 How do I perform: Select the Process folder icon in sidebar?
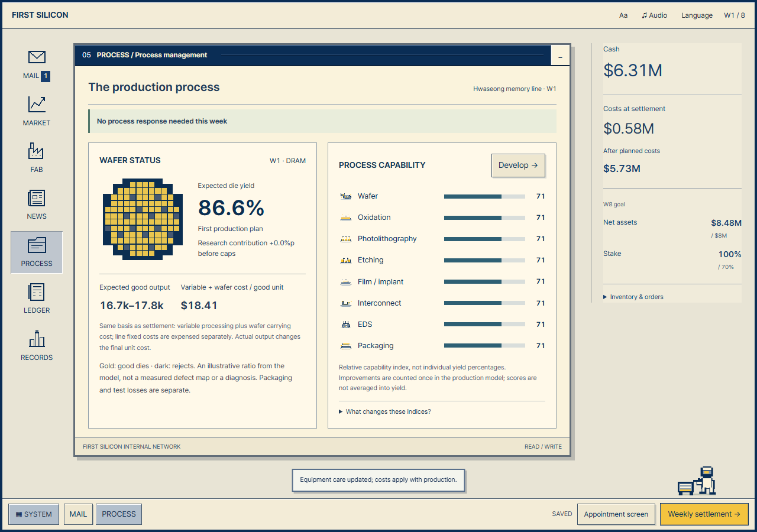[x=37, y=245]
